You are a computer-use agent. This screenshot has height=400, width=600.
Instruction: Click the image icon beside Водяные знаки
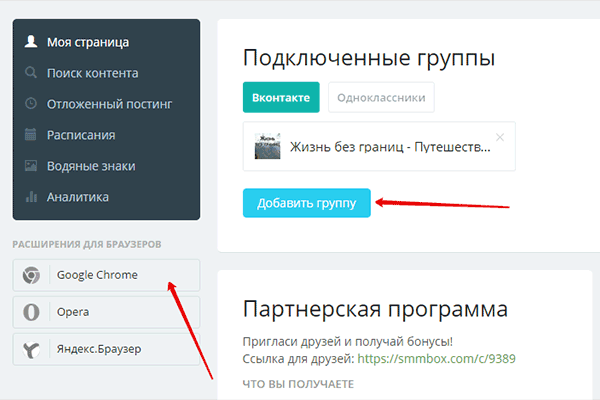tap(31, 165)
